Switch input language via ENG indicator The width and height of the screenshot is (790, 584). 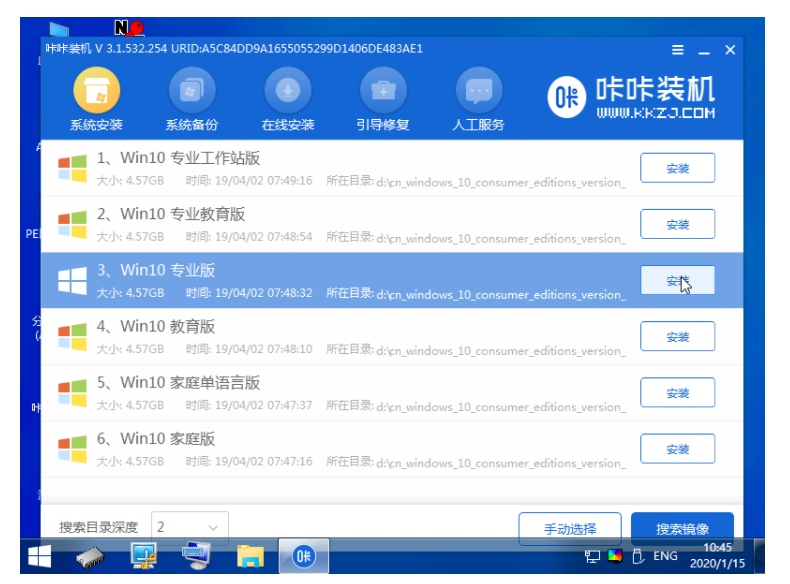[x=665, y=556]
